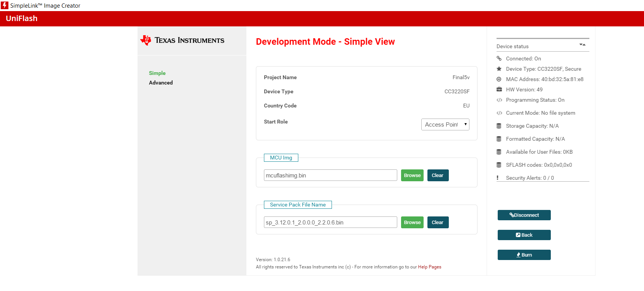Click the Project Name value Final5v
644x291 pixels.
[461, 77]
